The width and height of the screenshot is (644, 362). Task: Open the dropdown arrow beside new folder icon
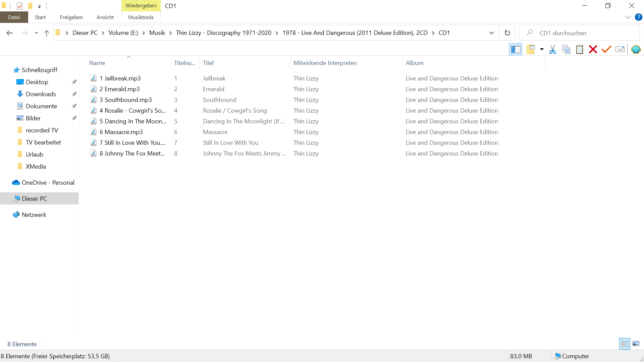click(x=542, y=50)
